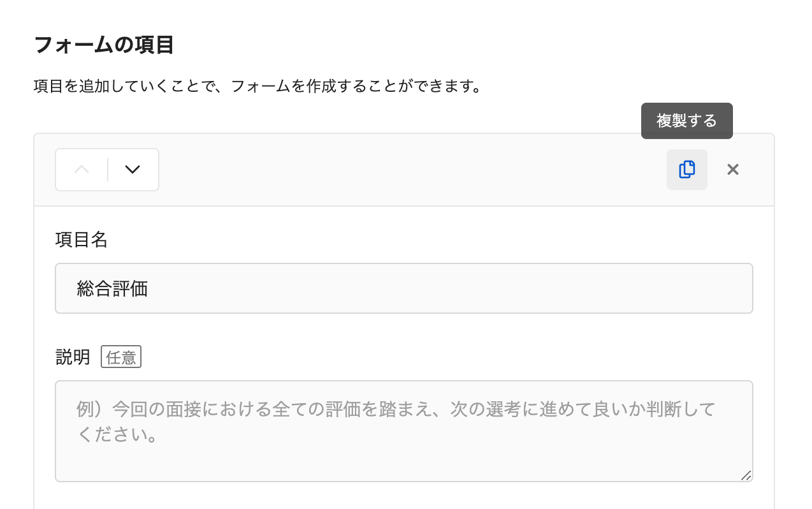The image size is (812, 509).
Task: Click the sentence starting 項目を追加していくことで
Action: tap(257, 85)
